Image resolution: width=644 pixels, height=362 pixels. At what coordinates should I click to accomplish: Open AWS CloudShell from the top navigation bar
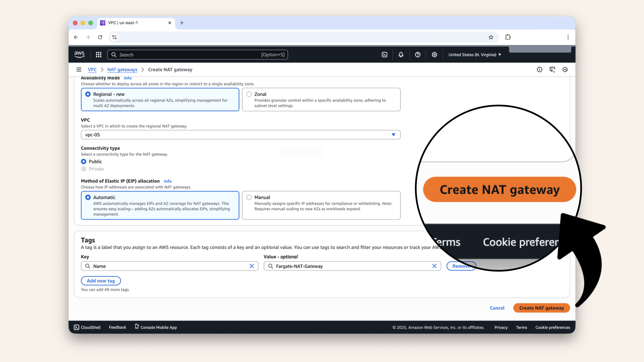(x=384, y=54)
